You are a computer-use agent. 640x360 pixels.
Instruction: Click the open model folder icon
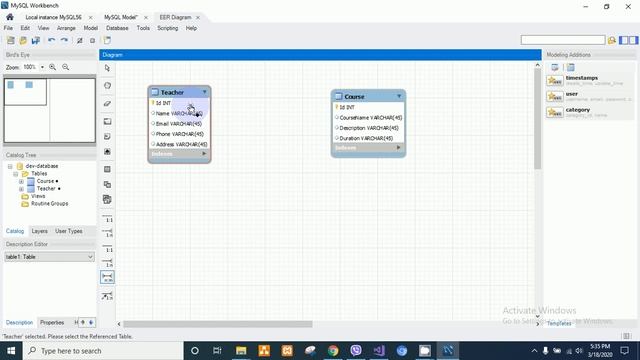pyautogui.click(x=23, y=40)
